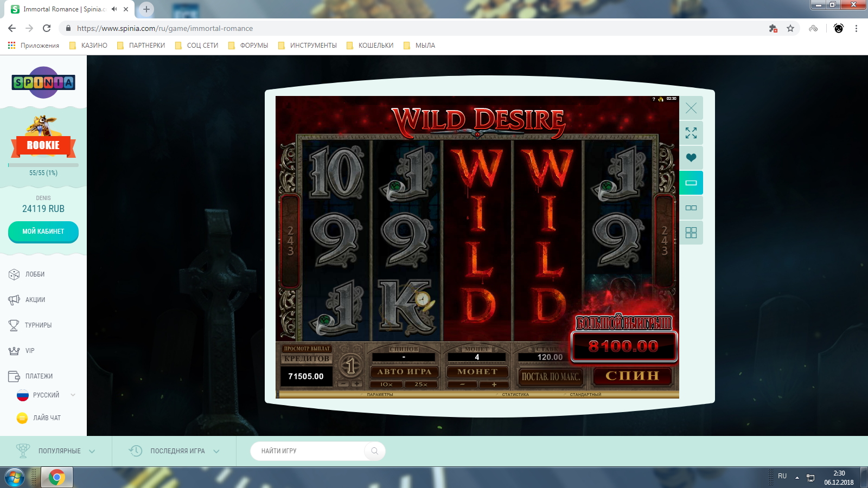The width and height of the screenshot is (868, 488).
Task: Open СТАТИСТИКА game statistics
Action: 515,395
